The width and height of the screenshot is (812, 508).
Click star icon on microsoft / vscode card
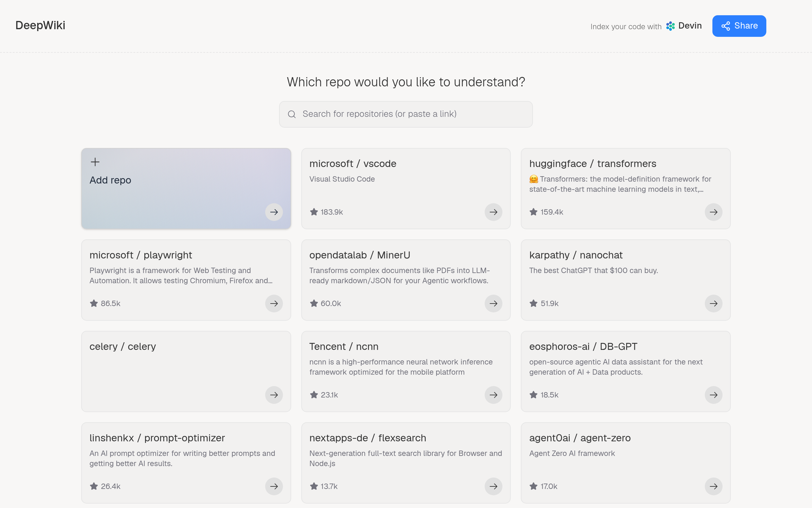[314, 212]
